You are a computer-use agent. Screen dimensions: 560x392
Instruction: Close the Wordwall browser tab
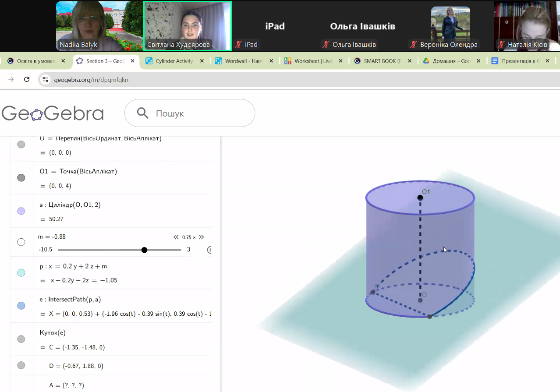coord(271,61)
